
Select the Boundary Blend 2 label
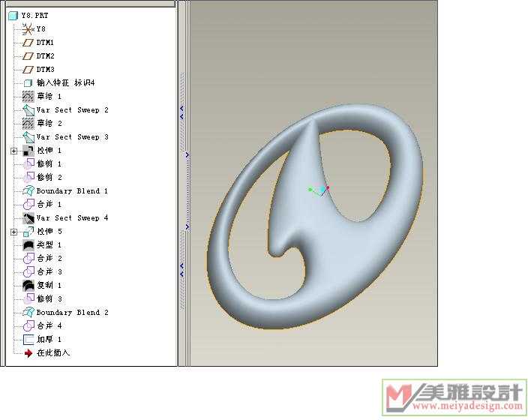point(73,312)
